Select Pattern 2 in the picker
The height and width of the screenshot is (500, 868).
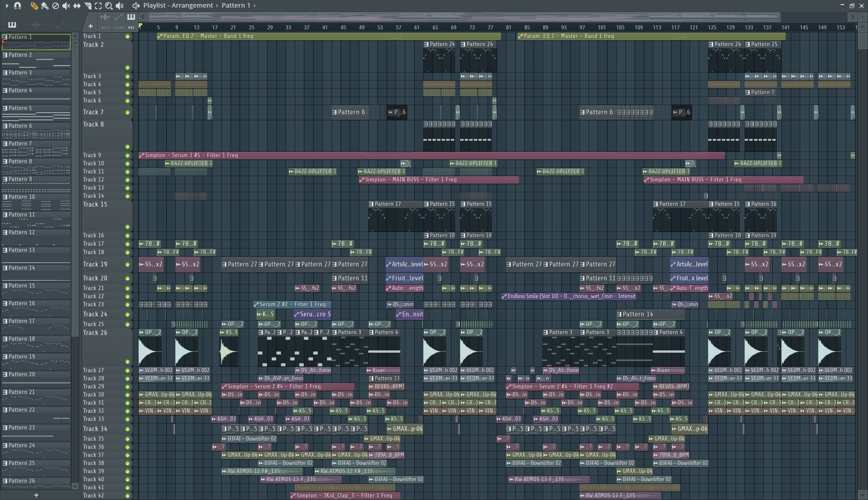tap(36, 59)
